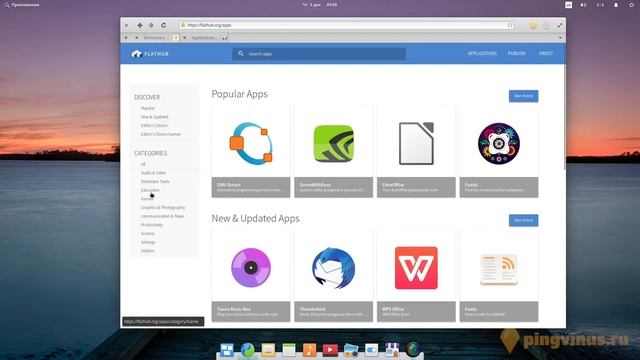Go forward using browser forward arrow
This screenshot has height=360, width=640.
(x=151, y=25)
